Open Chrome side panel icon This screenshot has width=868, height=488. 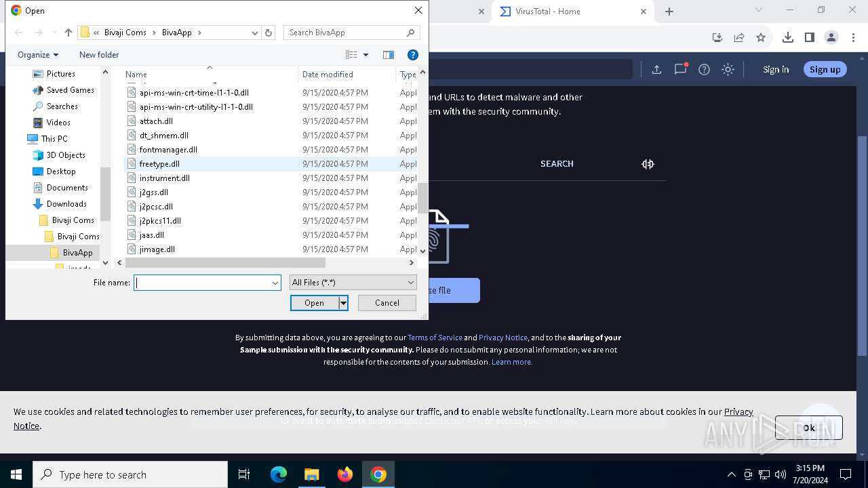[x=809, y=37]
